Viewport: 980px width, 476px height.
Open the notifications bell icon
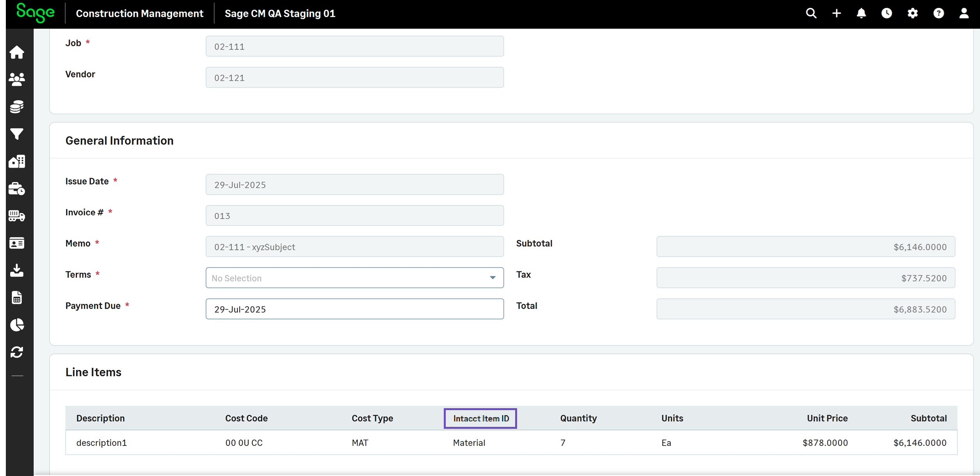(x=861, y=14)
